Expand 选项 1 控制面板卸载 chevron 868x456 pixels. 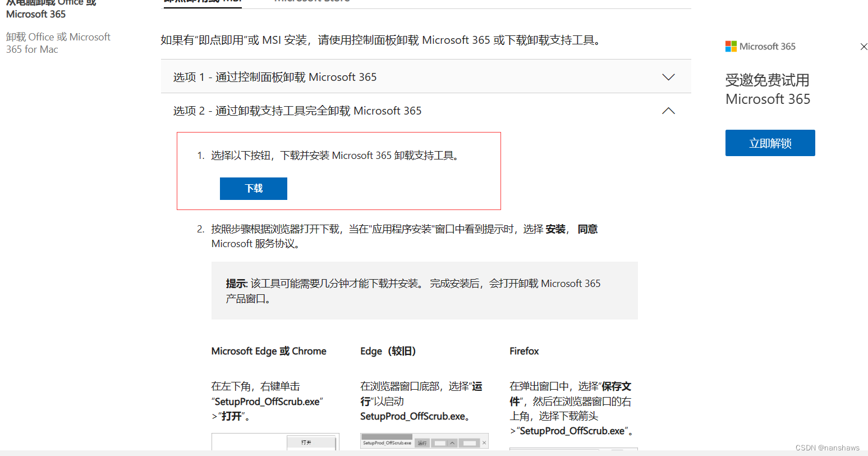[668, 77]
